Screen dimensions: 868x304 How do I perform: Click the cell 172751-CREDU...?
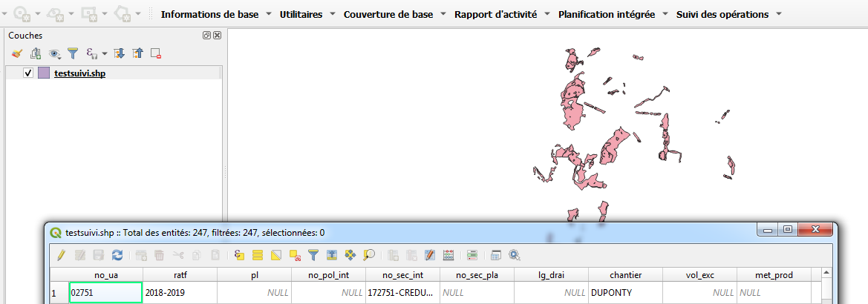403,292
